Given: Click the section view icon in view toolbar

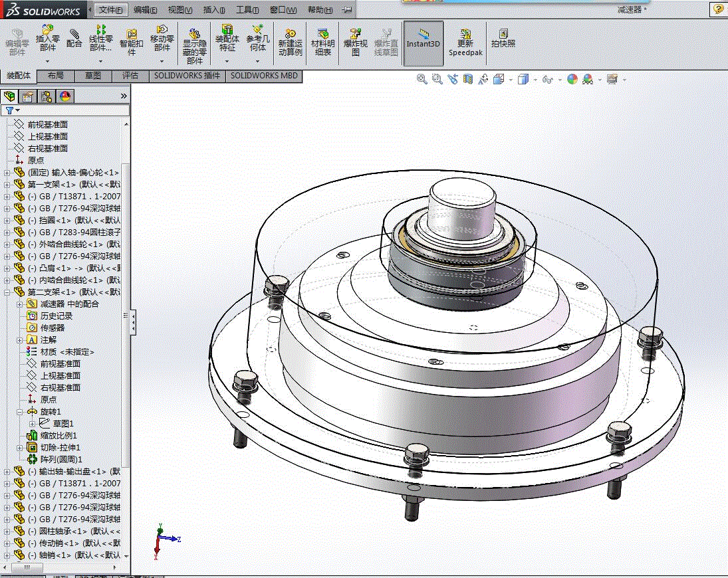Looking at the screenshot, I should [468, 79].
